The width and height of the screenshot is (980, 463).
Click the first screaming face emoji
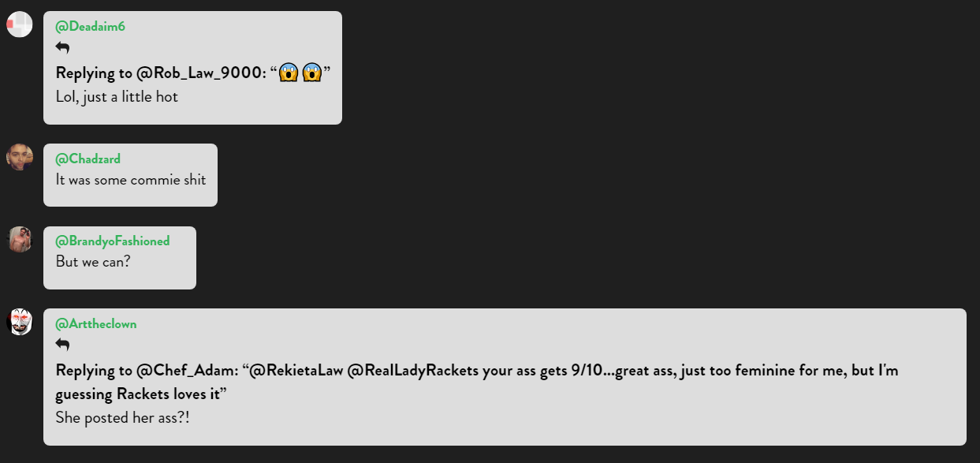point(288,73)
